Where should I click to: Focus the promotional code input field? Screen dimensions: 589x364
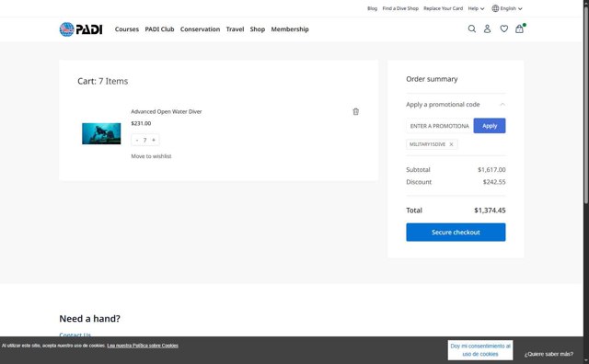(x=439, y=126)
